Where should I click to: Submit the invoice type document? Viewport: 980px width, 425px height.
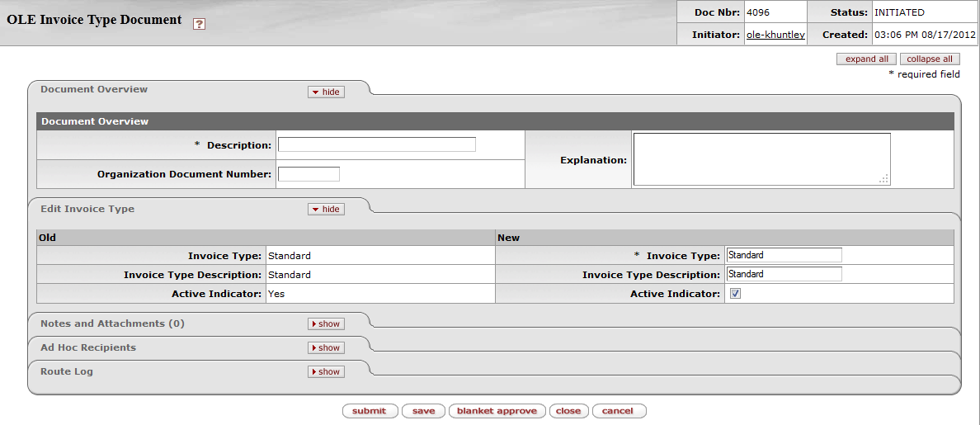pos(370,411)
